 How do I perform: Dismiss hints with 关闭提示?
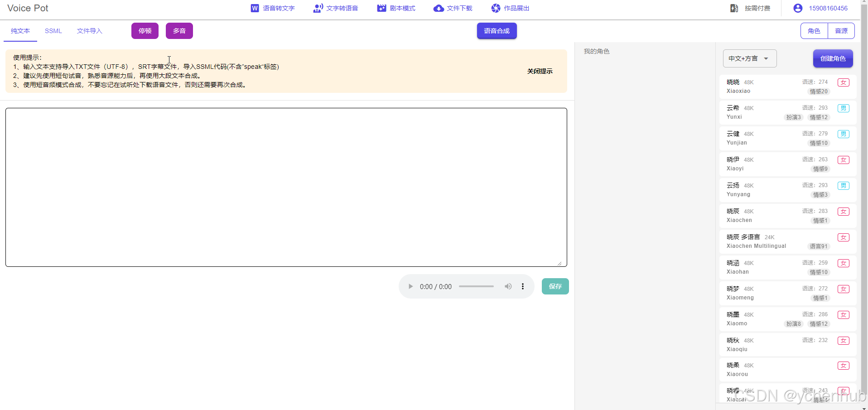coord(540,71)
